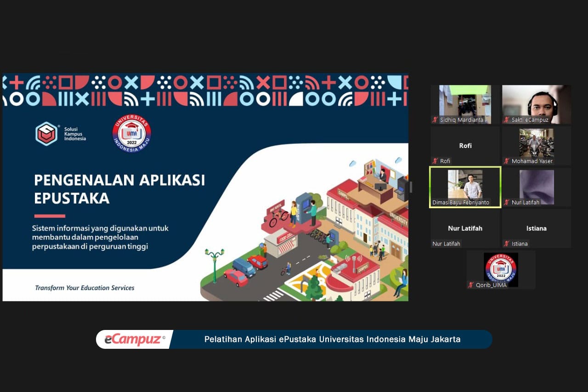Select Dimas Bayu Febriyanto's highlighted speaker tile
Screen dimensions: 588x392
(465, 187)
